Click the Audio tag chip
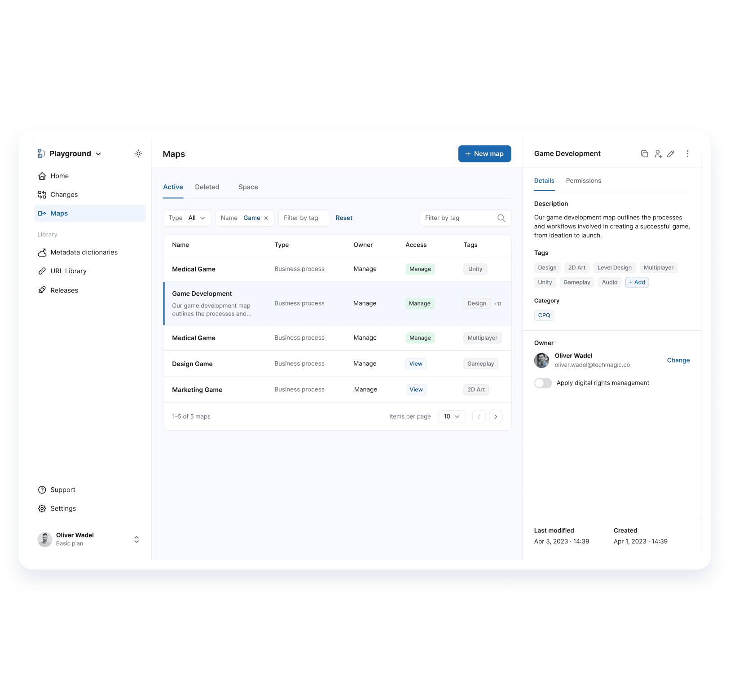This screenshot has width=730, height=700. click(610, 282)
